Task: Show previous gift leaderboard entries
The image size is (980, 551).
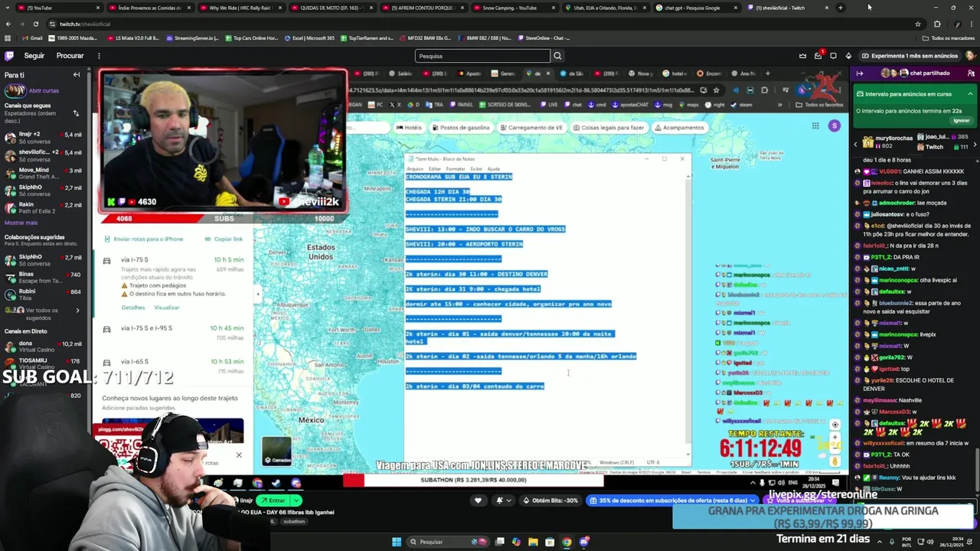Action: coord(856,143)
